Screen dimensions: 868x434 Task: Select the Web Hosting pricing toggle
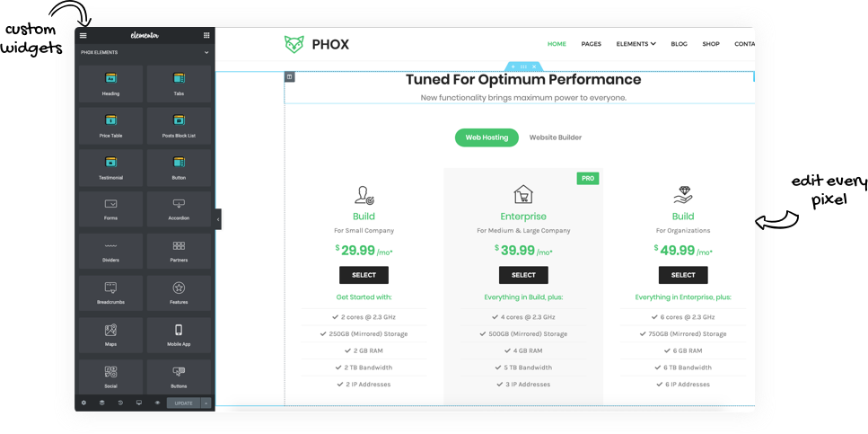[487, 137]
